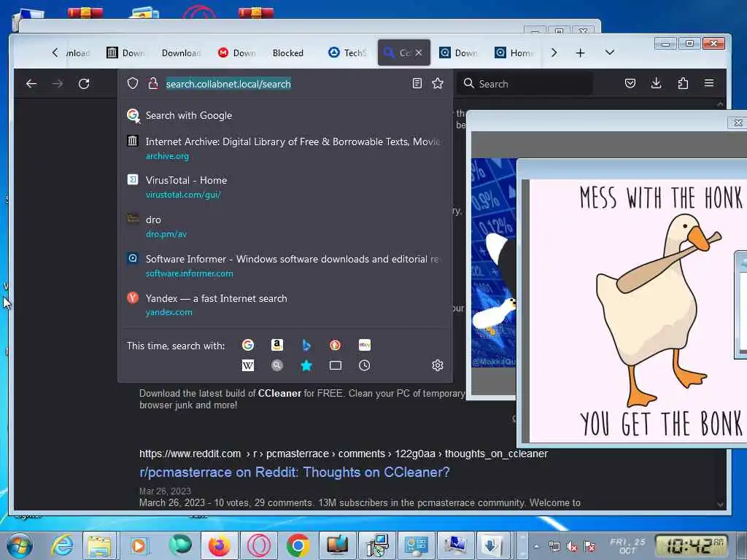Close the active search tab
The width and height of the screenshot is (747, 560).
coord(418,52)
